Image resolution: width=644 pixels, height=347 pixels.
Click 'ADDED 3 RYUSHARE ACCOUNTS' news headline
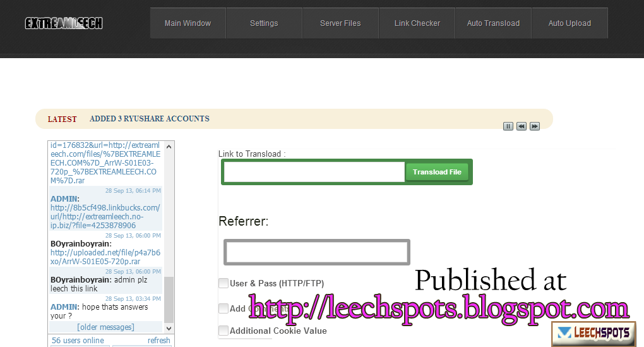click(150, 119)
